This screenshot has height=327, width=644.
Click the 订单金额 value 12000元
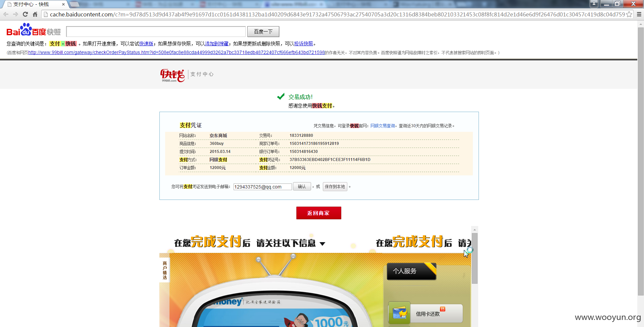[x=217, y=168]
